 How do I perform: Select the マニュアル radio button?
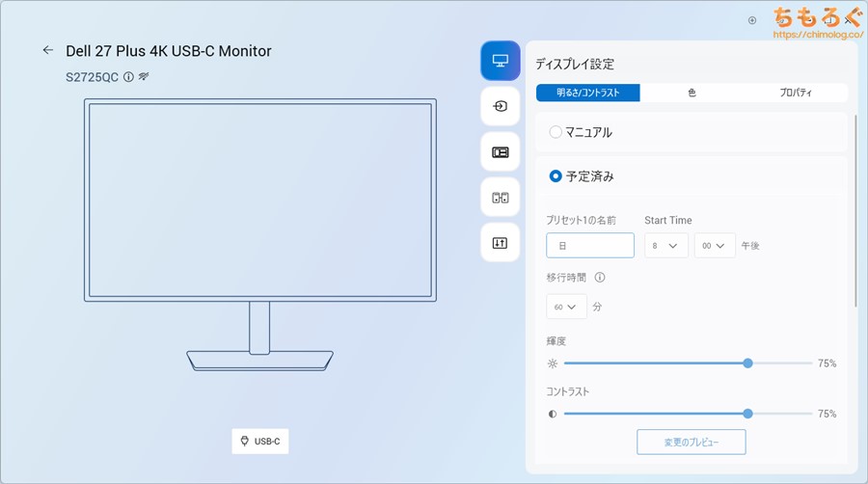[x=556, y=132]
